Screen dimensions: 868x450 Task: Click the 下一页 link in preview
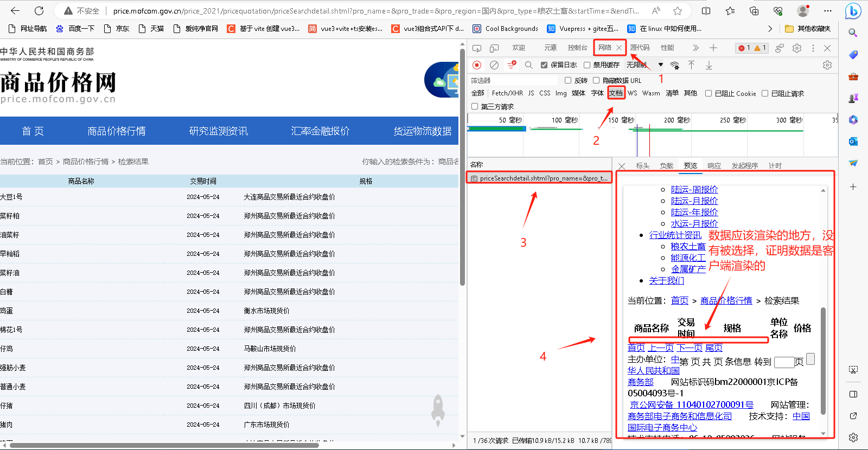tap(690, 348)
